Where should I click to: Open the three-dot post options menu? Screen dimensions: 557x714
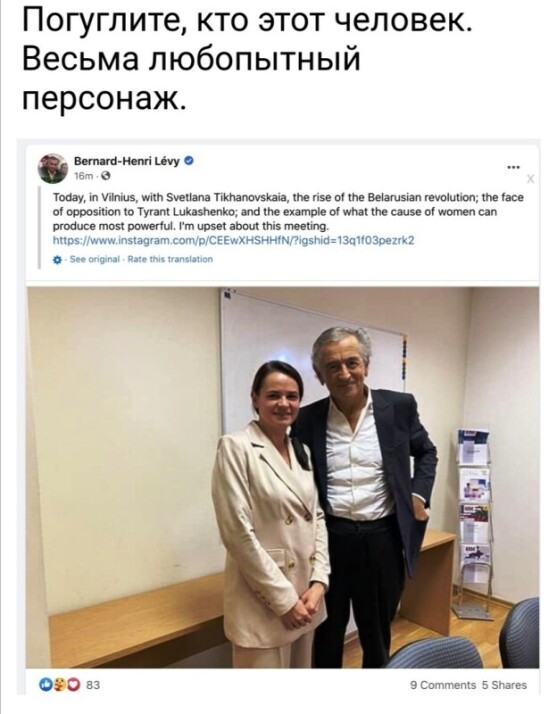[513, 168]
